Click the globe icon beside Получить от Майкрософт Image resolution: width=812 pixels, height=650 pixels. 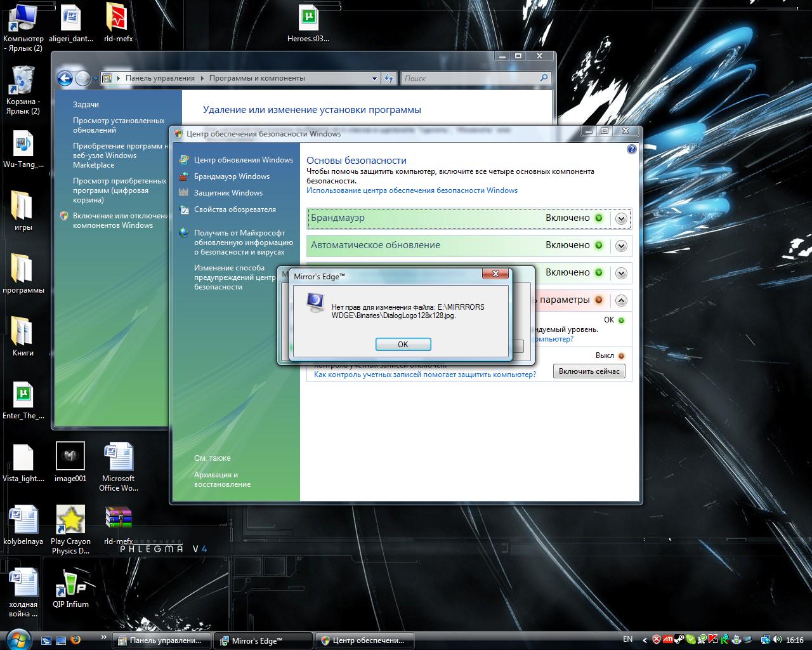point(184,233)
